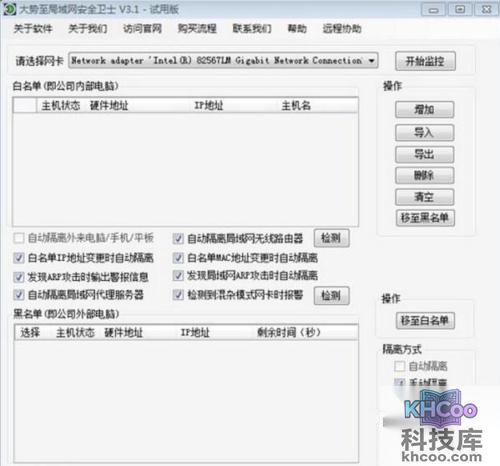
Task: Open the 联系我们 menu
Action: [252, 29]
